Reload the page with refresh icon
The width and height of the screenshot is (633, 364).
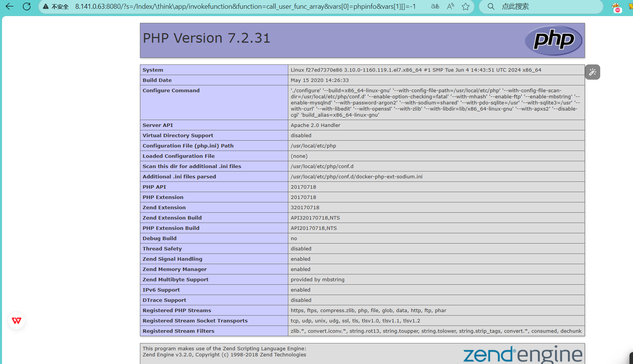pyautogui.click(x=27, y=6)
